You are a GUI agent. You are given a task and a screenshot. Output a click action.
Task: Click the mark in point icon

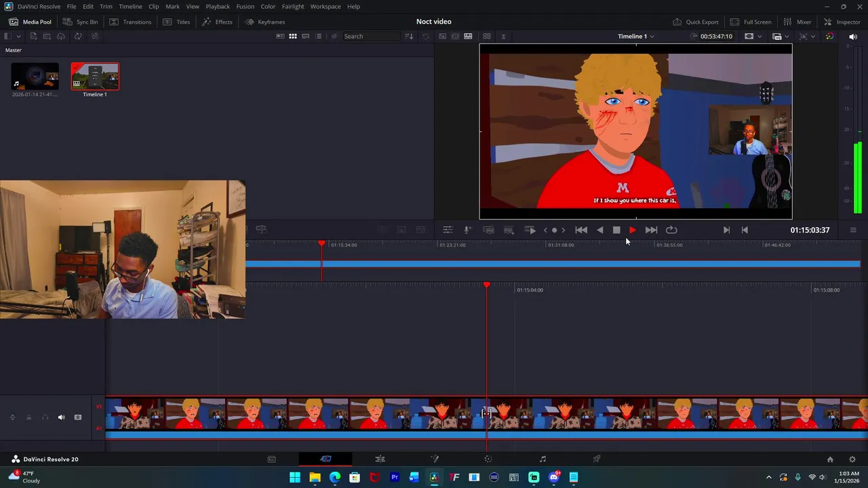(726, 230)
